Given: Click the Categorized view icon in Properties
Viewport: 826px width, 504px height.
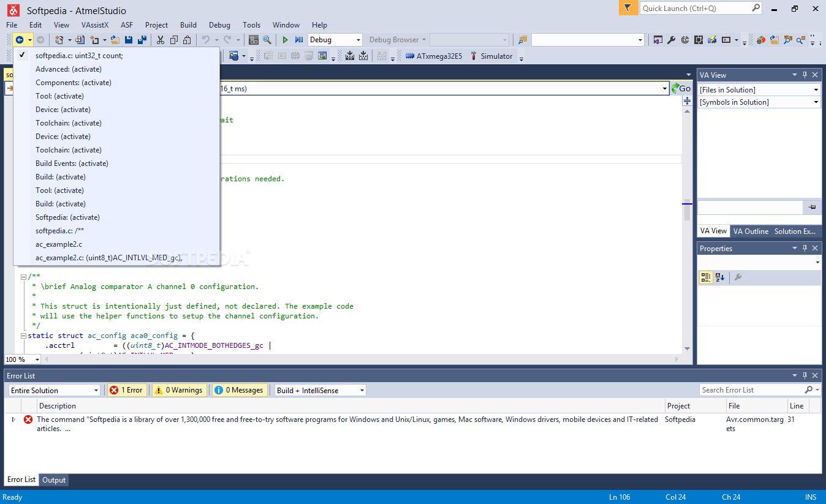Looking at the screenshot, I should click(x=706, y=277).
